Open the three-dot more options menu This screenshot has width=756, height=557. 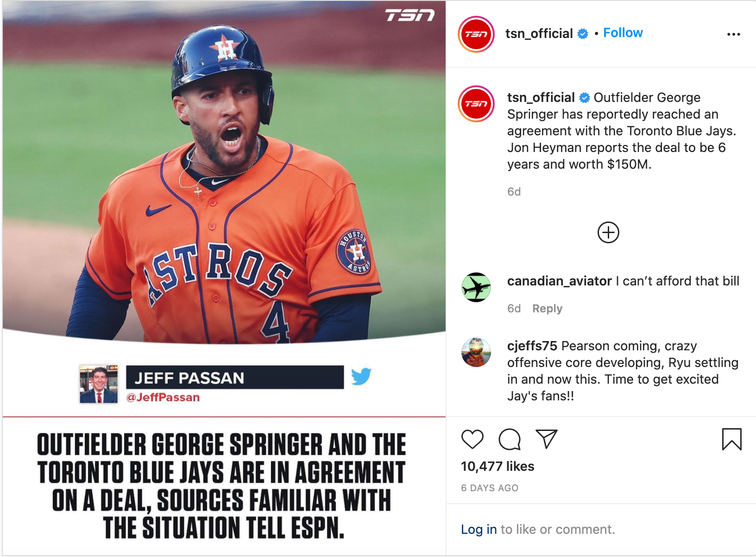[x=733, y=34]
